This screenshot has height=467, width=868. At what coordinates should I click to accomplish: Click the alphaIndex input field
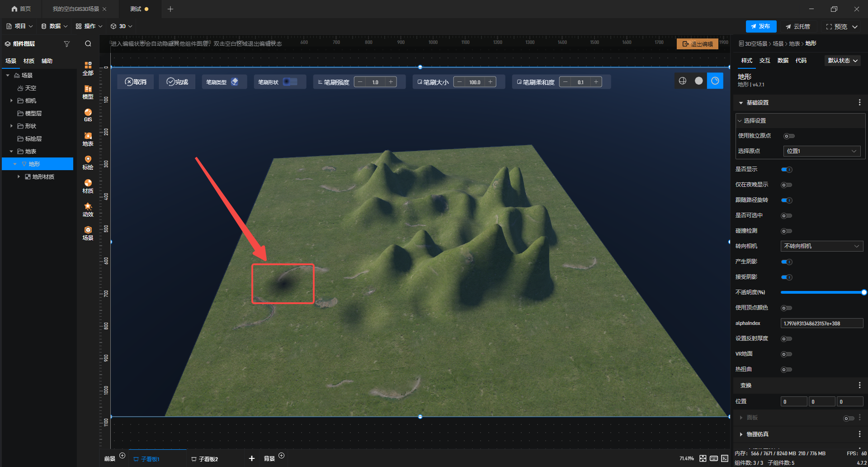822,324
